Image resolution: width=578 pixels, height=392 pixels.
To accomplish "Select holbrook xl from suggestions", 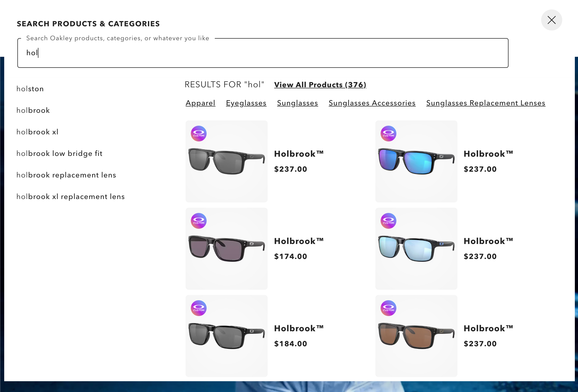I will pos(37,132).
